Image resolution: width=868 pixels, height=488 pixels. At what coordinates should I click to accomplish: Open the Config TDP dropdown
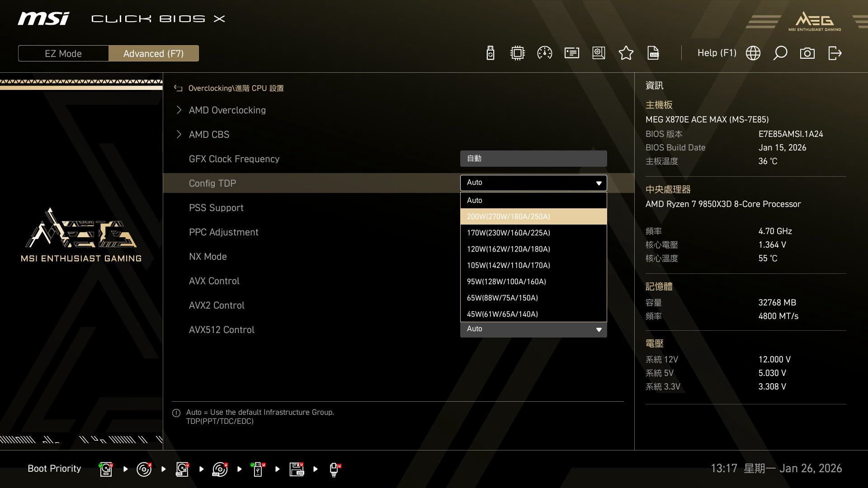pyautogui.click(x=533, y=183)
